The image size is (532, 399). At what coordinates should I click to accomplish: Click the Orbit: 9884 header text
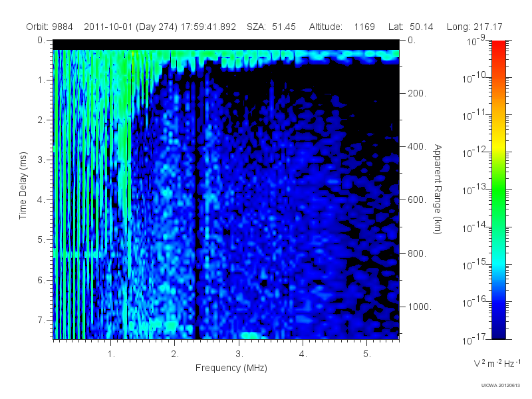pyautogui.click(x=49, y=27)
